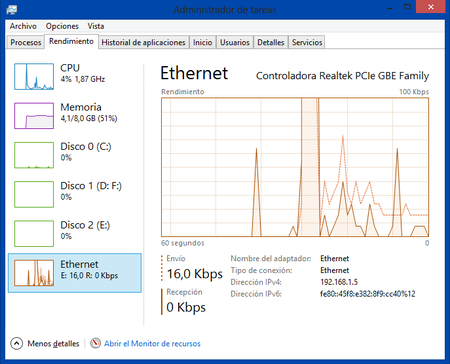
Task: Select the Memoria usage graph thumbnail
Action: pyautogui.click(x=34, y=116)
